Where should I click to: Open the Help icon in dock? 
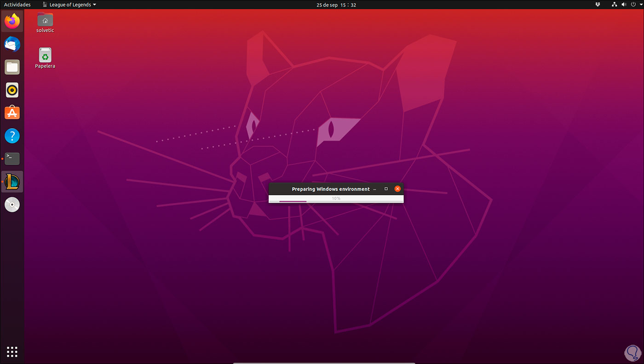tap(12, 136)
